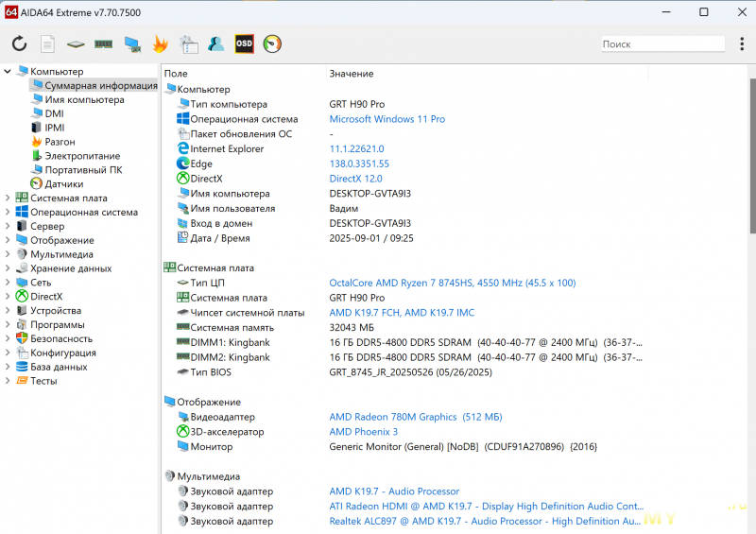The width and height of the screenshot is (756, 534).
Task: Collapse the Компьютер tree node
Action: tap(8, 72)
